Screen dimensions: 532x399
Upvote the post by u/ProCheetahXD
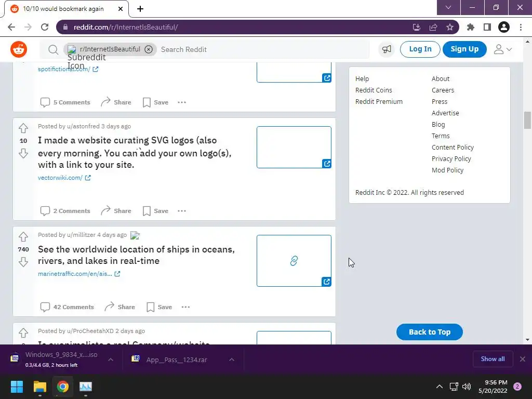tap(23, 333)
